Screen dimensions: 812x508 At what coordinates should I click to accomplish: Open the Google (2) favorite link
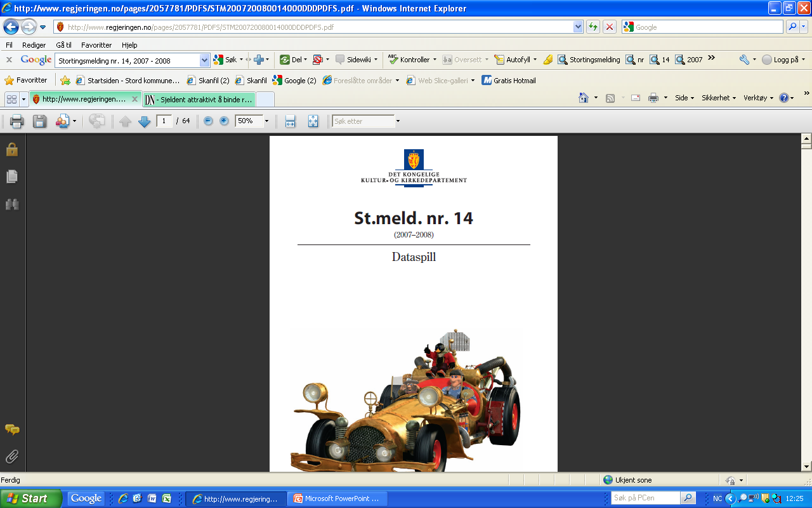(294, 81)
